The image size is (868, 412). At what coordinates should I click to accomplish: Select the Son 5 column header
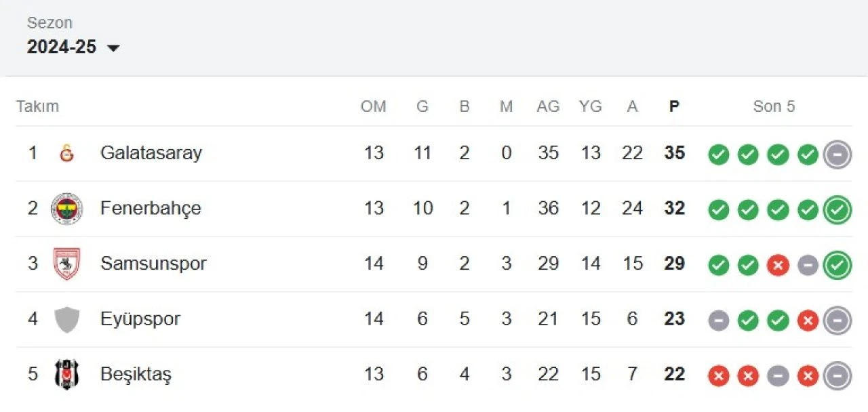pos(774,106)
